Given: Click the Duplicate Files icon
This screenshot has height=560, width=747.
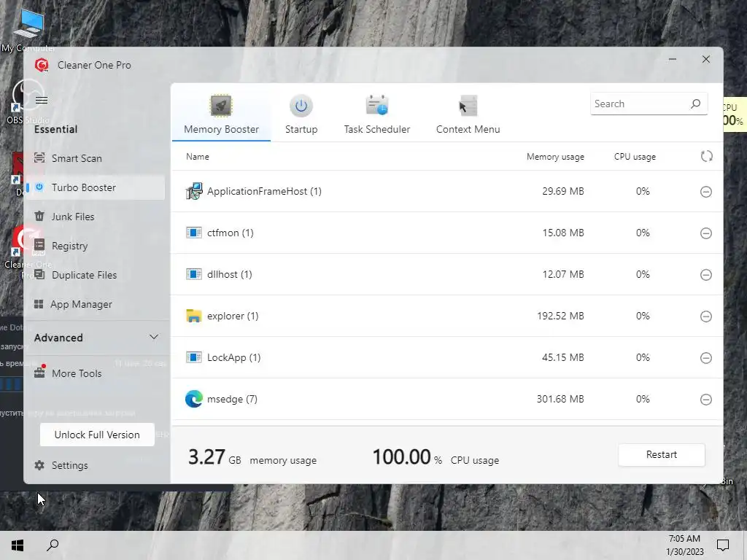Looking at the screenshot, I should pyautogui.click(x=39, y=274).
